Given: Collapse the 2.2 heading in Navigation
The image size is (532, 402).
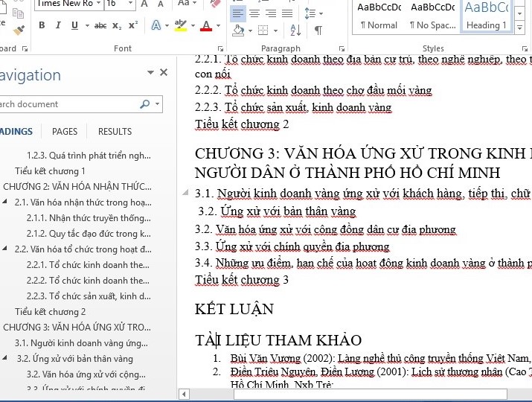Looking at the screenshot, I should [x=4, y=248].
